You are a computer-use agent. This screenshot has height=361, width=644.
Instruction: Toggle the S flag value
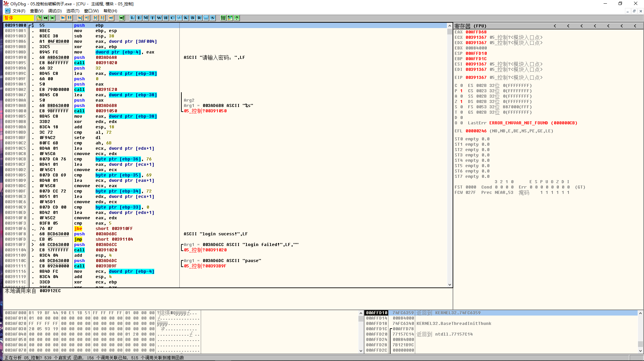pyautogui.click(x=461, y=107)
